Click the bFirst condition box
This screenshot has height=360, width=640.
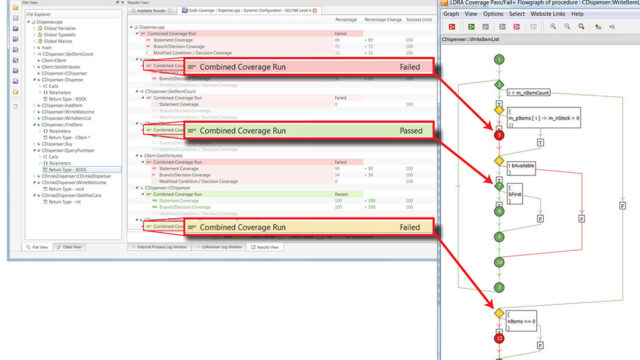[515, 194]
